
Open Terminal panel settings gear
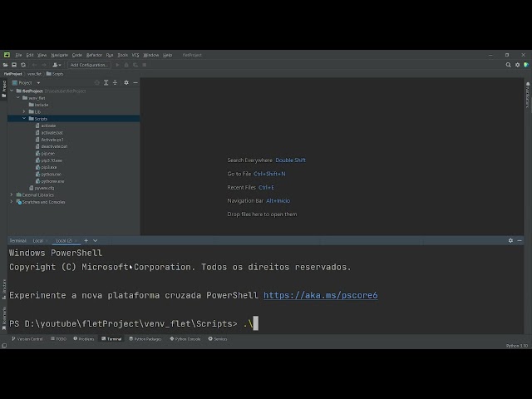pyautogui.click(x=510, y=240)
